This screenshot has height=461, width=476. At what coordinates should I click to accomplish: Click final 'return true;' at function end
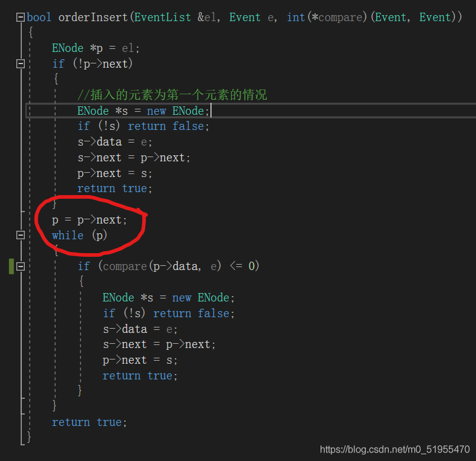point(90,422)
